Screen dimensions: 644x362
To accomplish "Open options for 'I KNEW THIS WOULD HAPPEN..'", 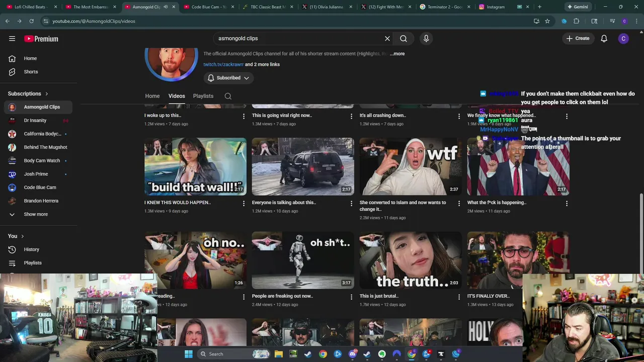I will (244, 204).
